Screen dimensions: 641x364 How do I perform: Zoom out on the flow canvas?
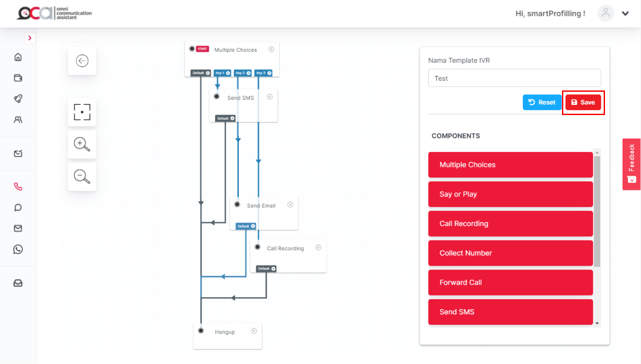82,177
